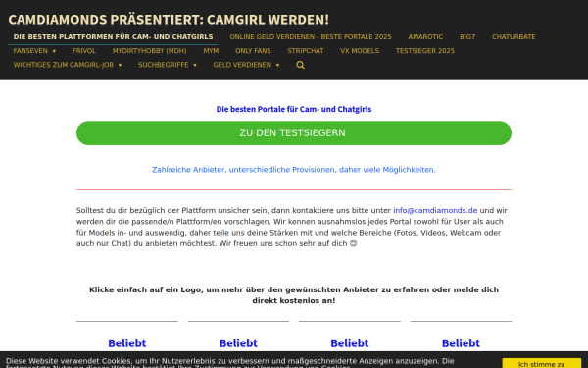Viewport: 588px width, 368px height.
Task: Expand the FANSEVEN dropdown menu
Action: click(x=34, y=51)
